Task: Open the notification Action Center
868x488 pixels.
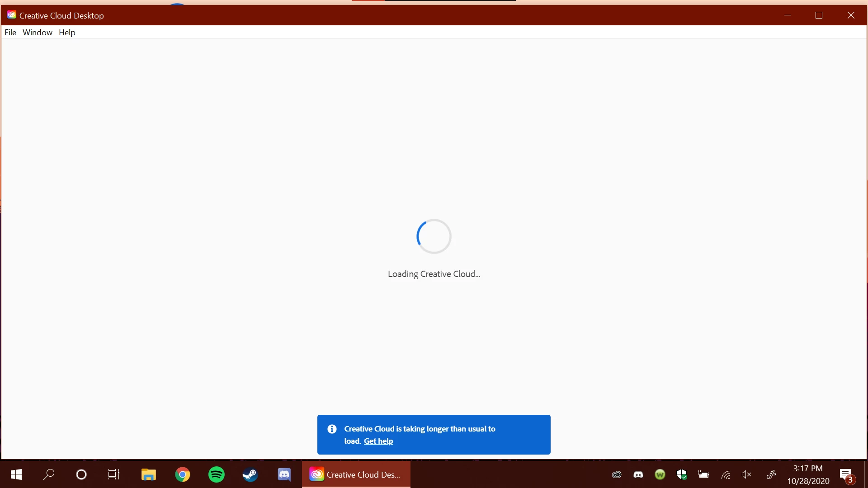Action: (x=846, y=474)
